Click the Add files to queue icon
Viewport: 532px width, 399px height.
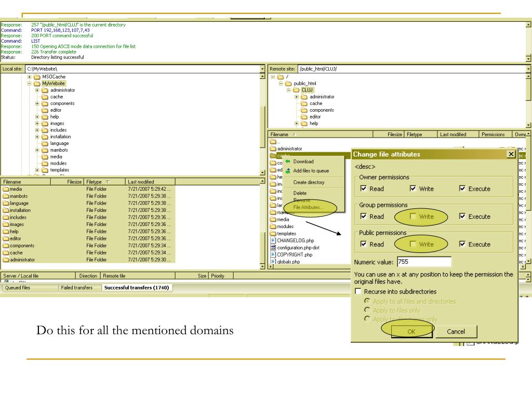tap(288, 170)
